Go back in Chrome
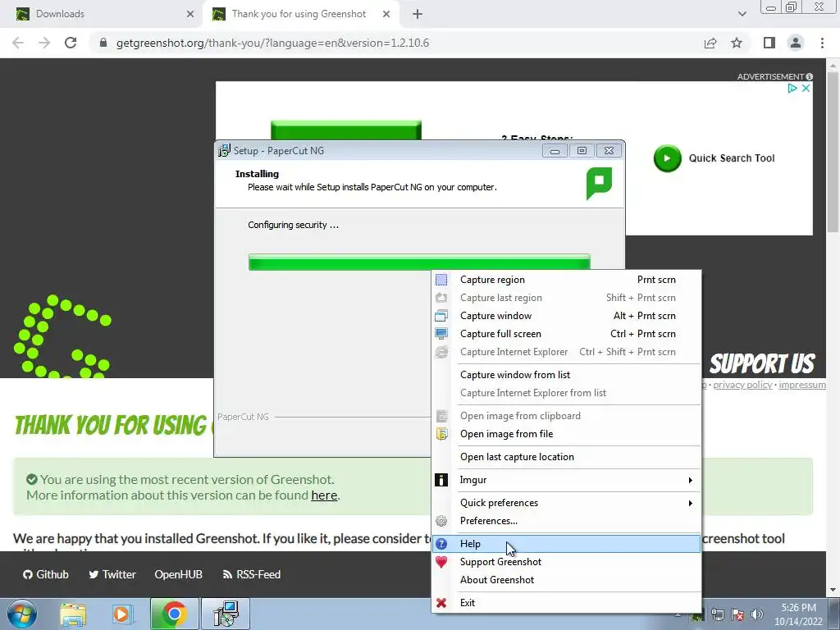This screenshot has height=630, width=840. click(x=18, y=43)
